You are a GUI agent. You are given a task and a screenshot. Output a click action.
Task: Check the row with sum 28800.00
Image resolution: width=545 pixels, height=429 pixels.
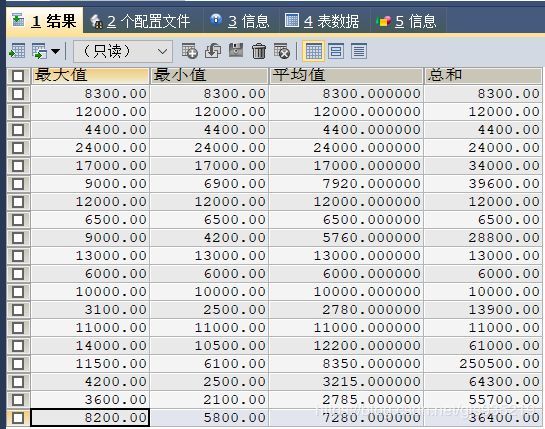pyautogui.click(x=18, y=237)
